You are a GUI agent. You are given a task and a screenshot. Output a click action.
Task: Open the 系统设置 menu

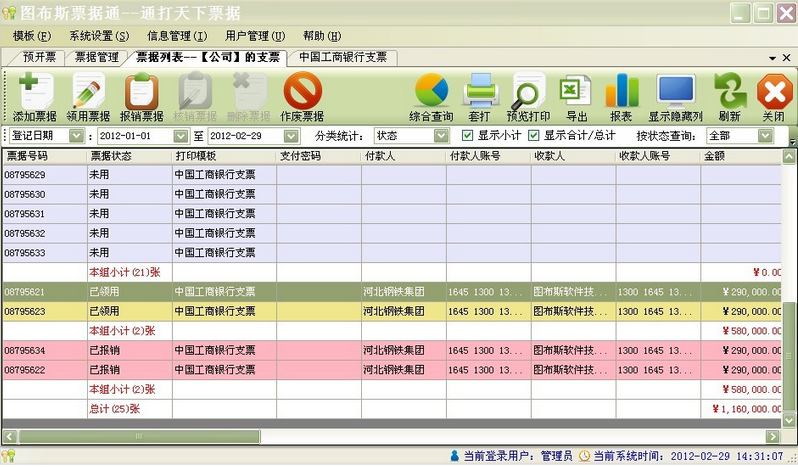99,35
